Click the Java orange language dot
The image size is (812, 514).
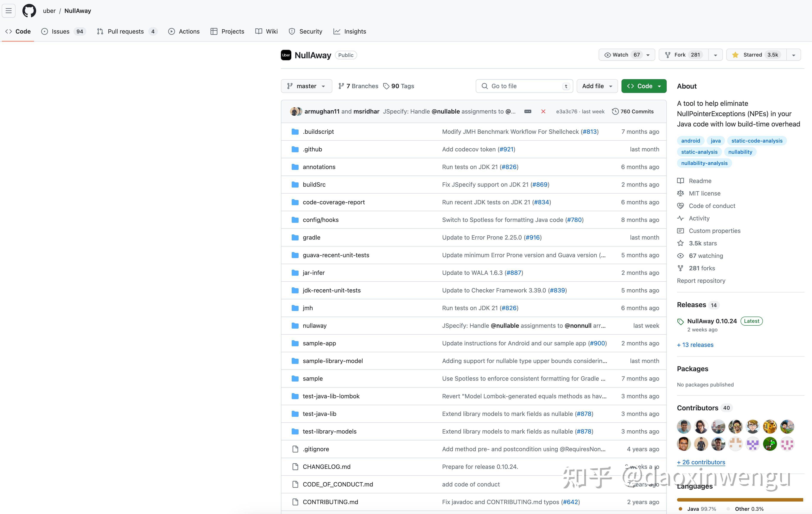pyautogui.click(x=680, y=509)
